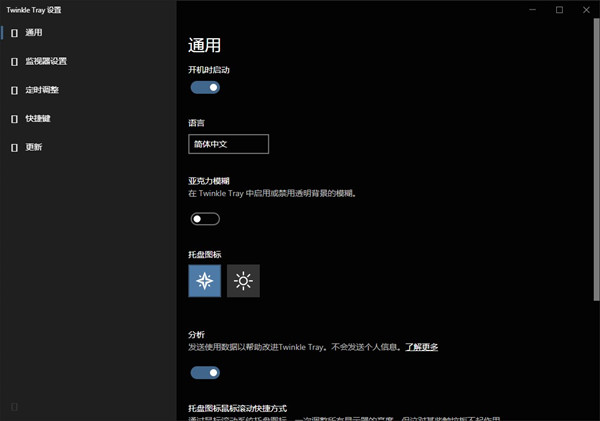Image resolution: width=600 pixels, height=421 pixels.
Task: Open the 语言 dropdown showing 简体中文
Action: click(x=229, y=144)
